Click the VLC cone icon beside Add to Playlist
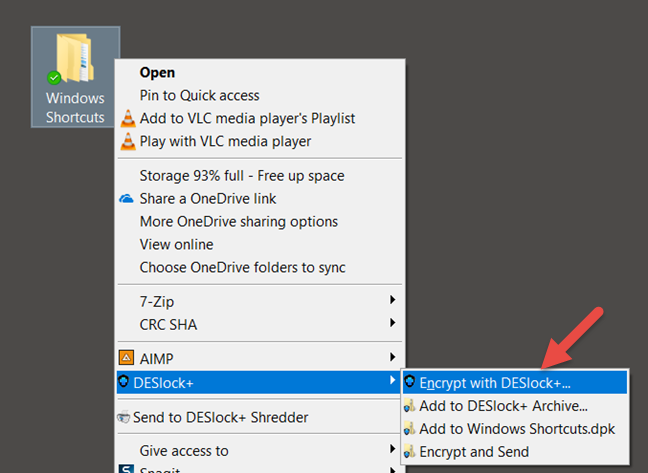 coord(128,119)
